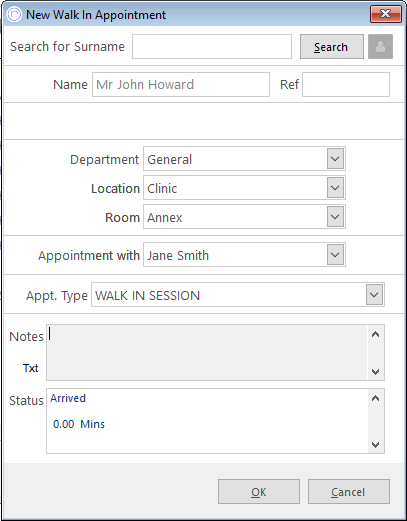This screenshot has height=521, width=407.
Task: Expand the Department dropdown
Action: click(335, 159)
